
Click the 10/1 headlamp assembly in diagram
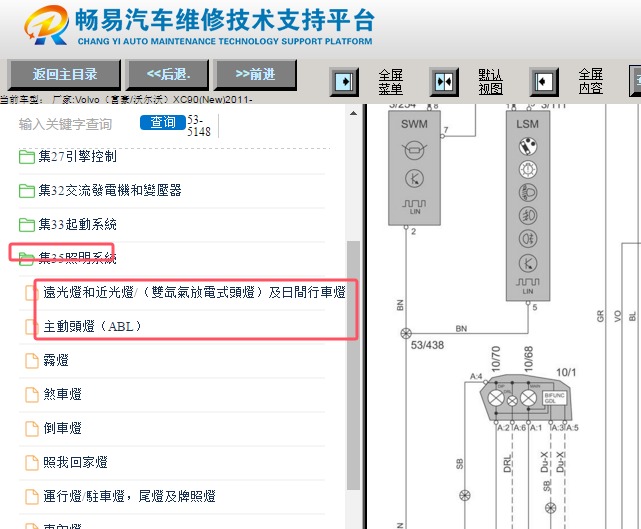526,397
